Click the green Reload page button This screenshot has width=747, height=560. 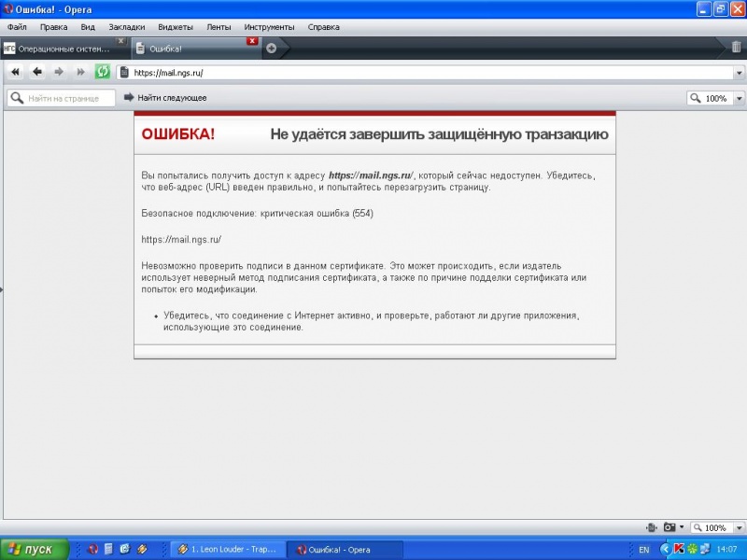103,72
